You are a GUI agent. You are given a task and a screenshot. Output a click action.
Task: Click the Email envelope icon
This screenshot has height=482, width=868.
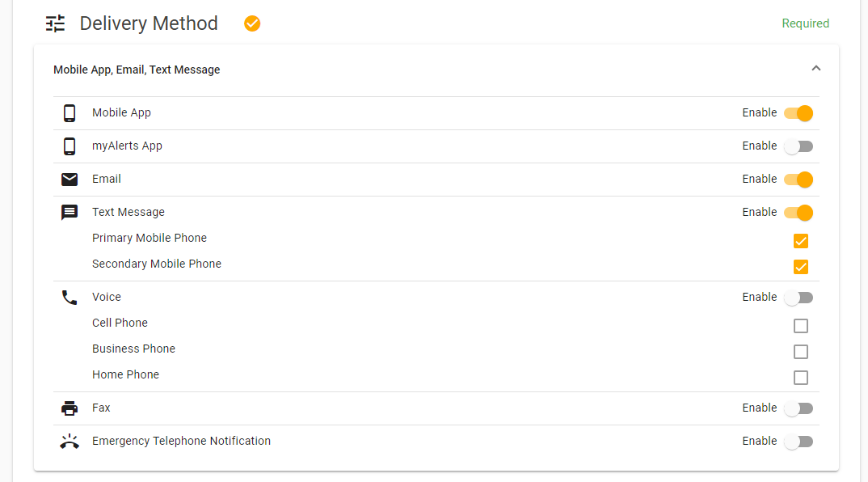pyautogui.click(x=70, y=180)
